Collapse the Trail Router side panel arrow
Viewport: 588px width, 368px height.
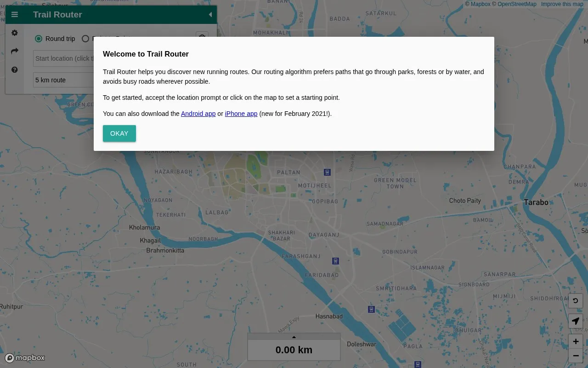click(x=210, y=15)
